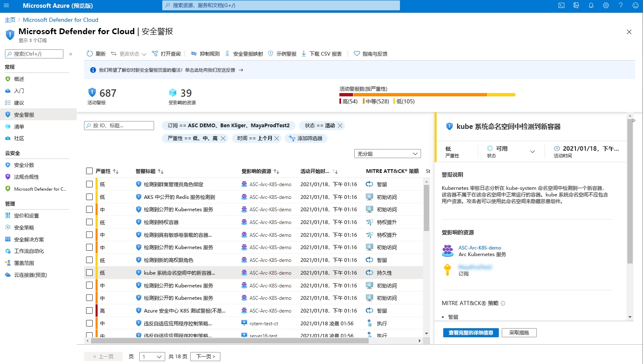Image resolution: width=643 pixels, height=364 pixels.
Task: Go to the next page button
Action: 206,357
